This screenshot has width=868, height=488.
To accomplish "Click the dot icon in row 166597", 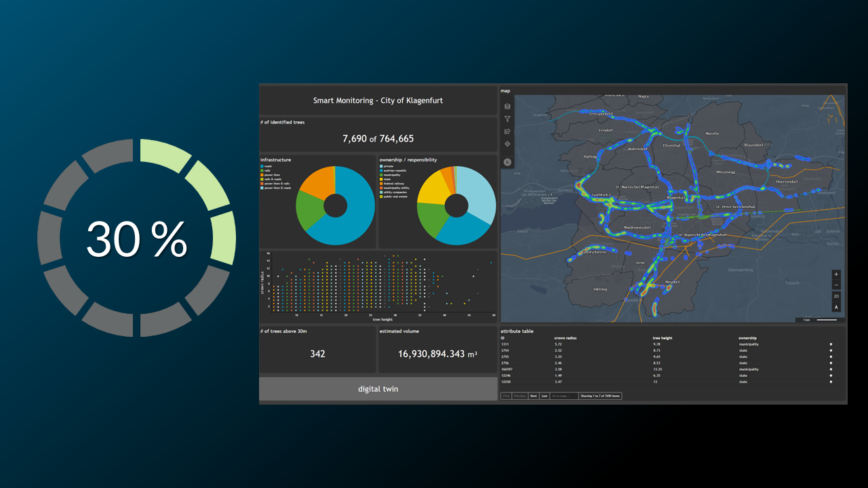I will click(x=831, y=369).
